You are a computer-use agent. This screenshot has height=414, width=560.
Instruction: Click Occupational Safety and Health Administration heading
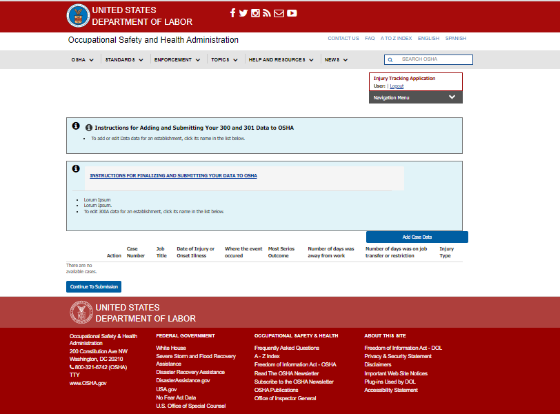(x=153, y=40)
